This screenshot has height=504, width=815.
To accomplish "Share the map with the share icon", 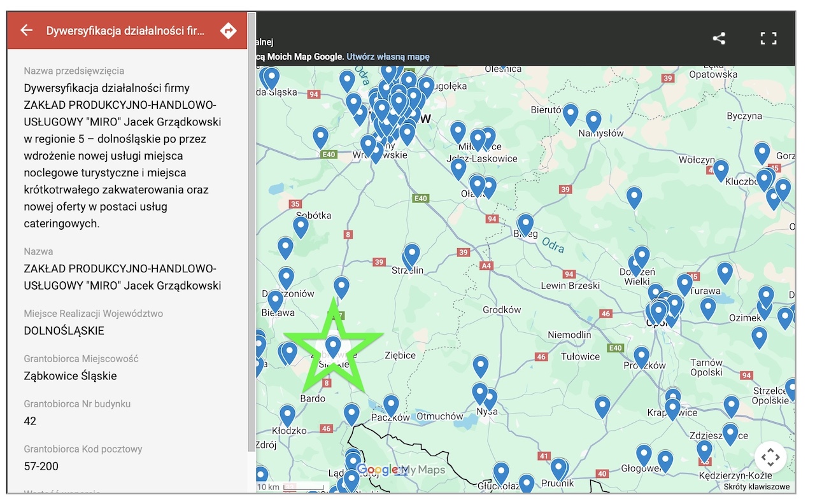I will pyautogui.click(x=719, y=38).
